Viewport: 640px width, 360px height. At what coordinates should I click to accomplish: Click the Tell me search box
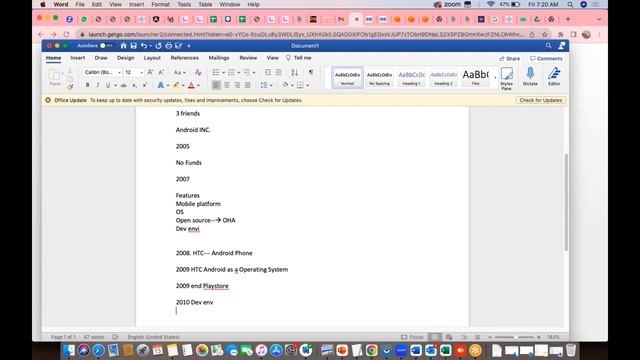[299, 58]
